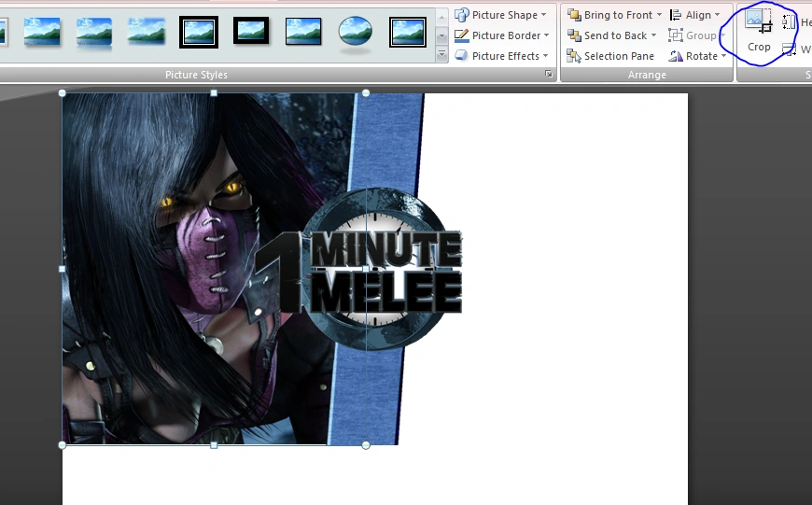Apply the Soft Edge Rectangle picture style
This screenshot has width=812, height=505.
coord(147,32)
